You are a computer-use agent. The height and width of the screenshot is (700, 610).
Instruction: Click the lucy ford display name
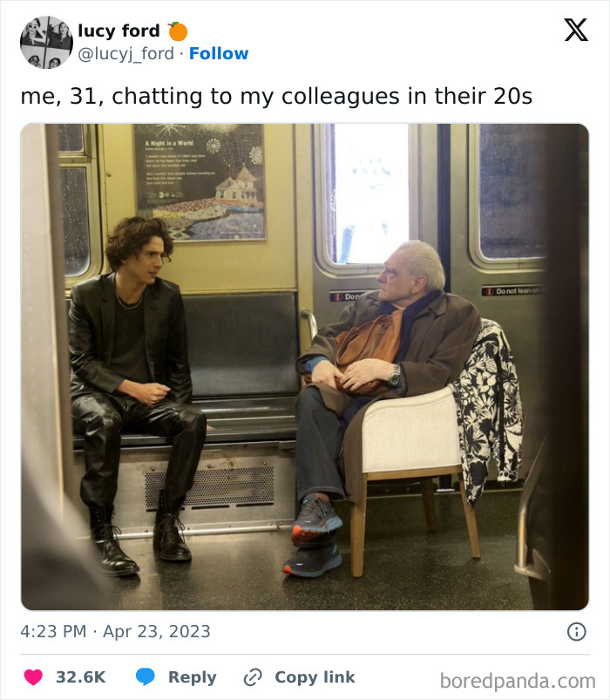tap(119, 31)
